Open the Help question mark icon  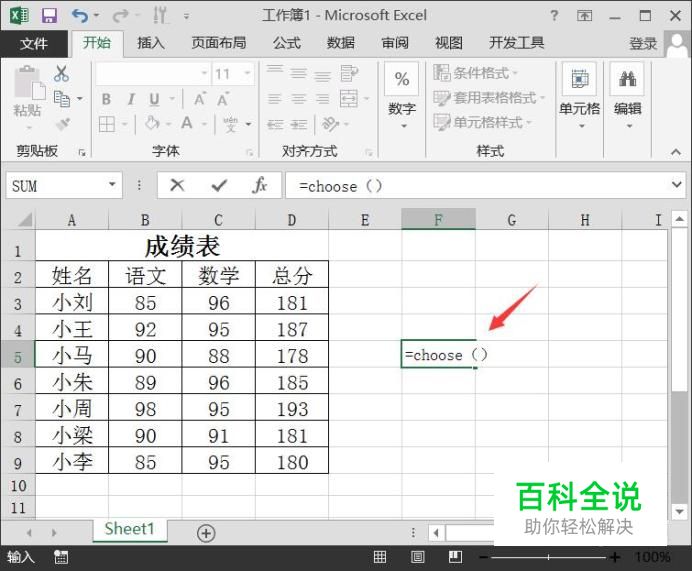pos(554,16)
